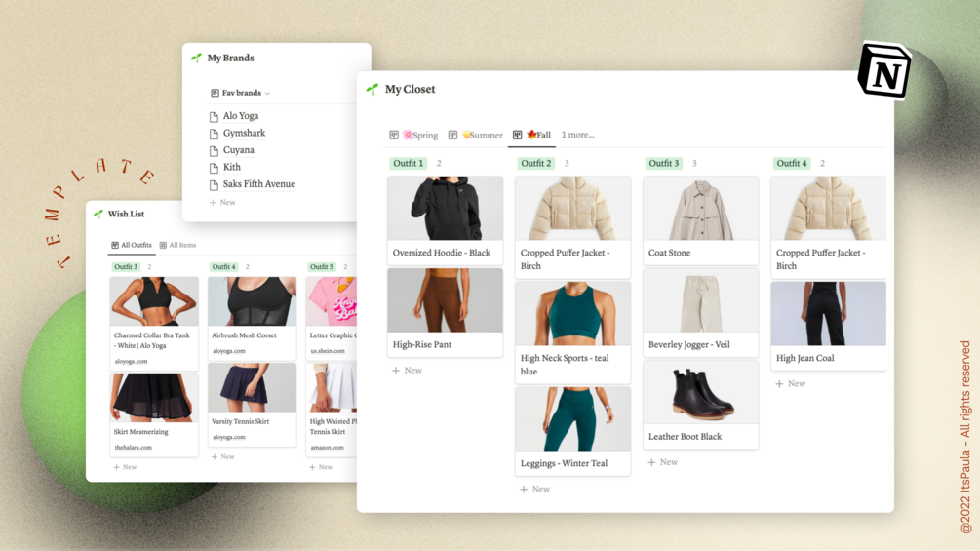Open the Coat Stone card
Image resolution: width=980 pixels, height=551 pixels.
[700, 220]
